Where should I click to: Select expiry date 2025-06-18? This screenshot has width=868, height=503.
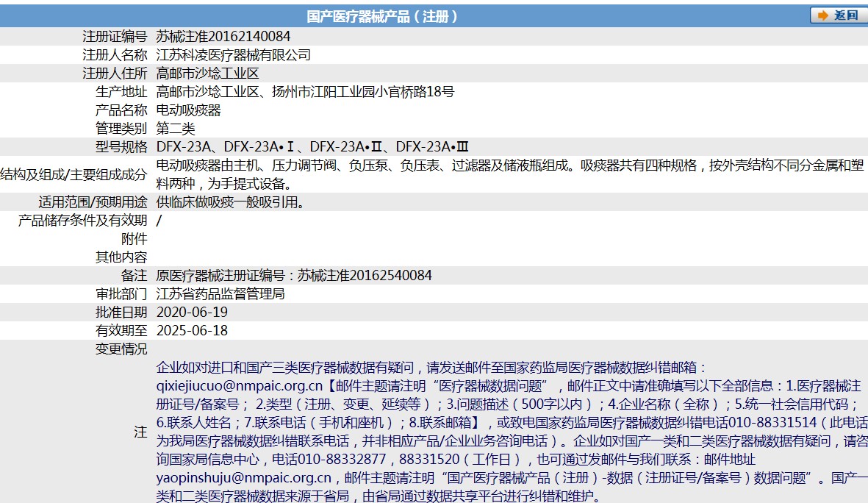[192, 331]
